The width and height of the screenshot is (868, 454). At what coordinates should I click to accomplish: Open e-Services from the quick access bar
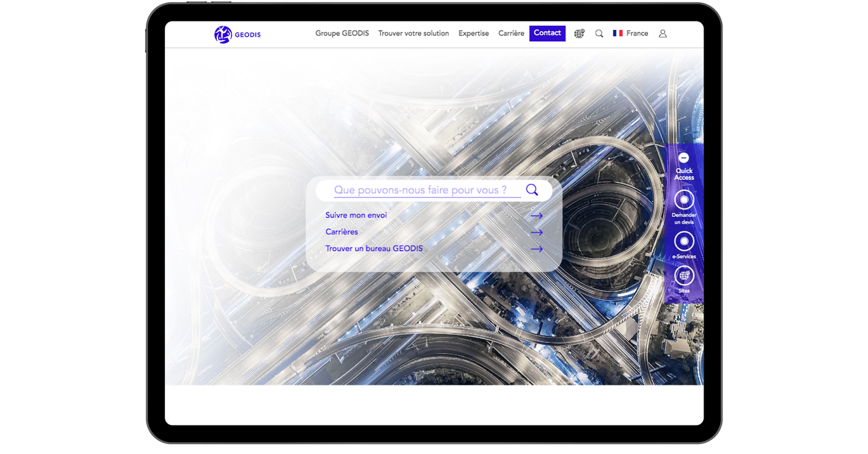coord(683,242)
